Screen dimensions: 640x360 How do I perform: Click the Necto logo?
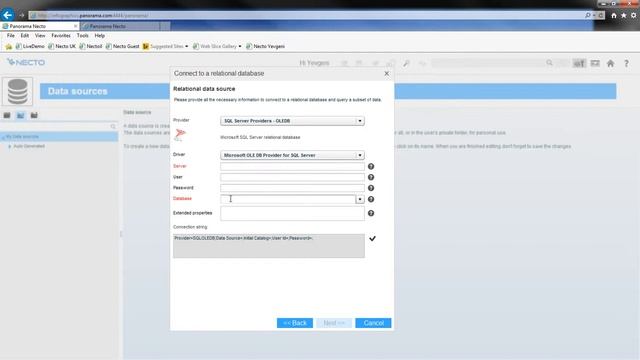click(26, 62)
